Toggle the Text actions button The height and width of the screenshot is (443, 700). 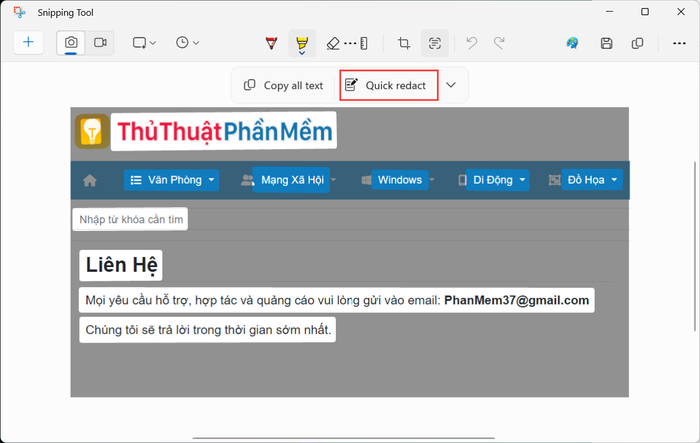tap(434, 43)
